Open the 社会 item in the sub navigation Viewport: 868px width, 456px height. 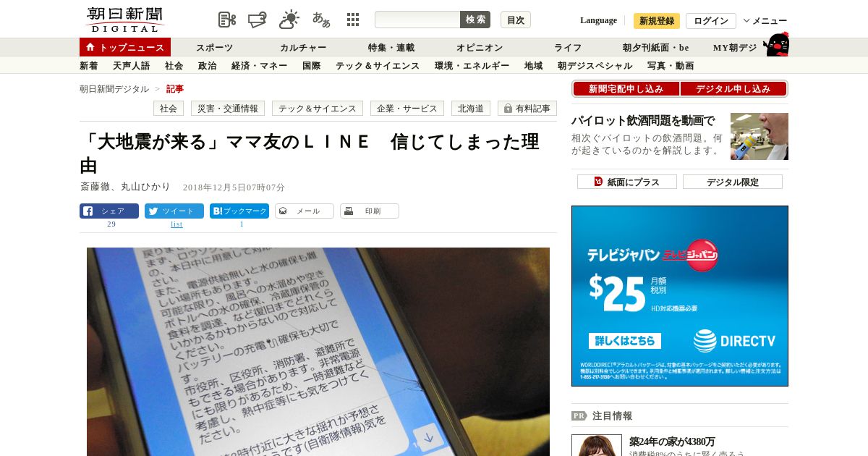click(x=174, y=66)
